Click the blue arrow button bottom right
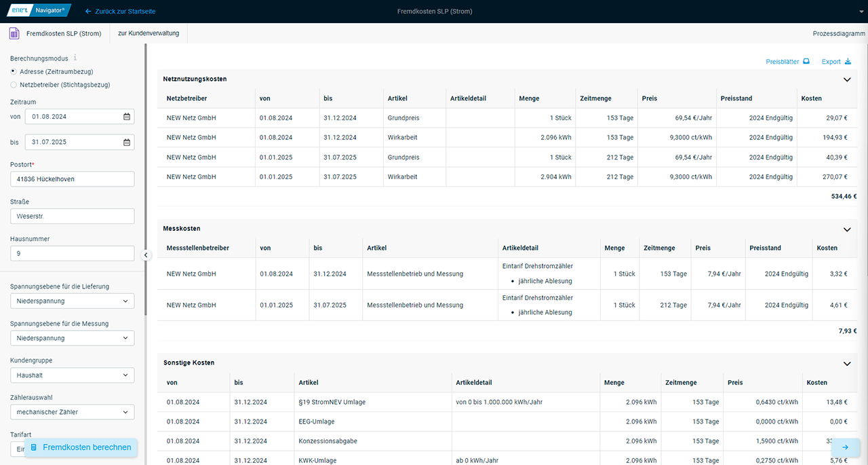The height and width of the screenshot is (465, 868). click(845, 447)
